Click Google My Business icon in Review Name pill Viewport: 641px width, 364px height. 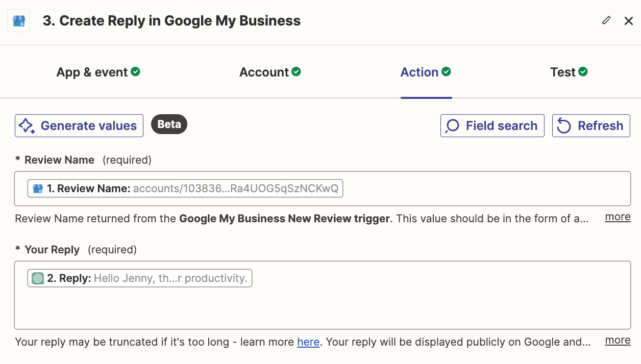pos(38,189)
